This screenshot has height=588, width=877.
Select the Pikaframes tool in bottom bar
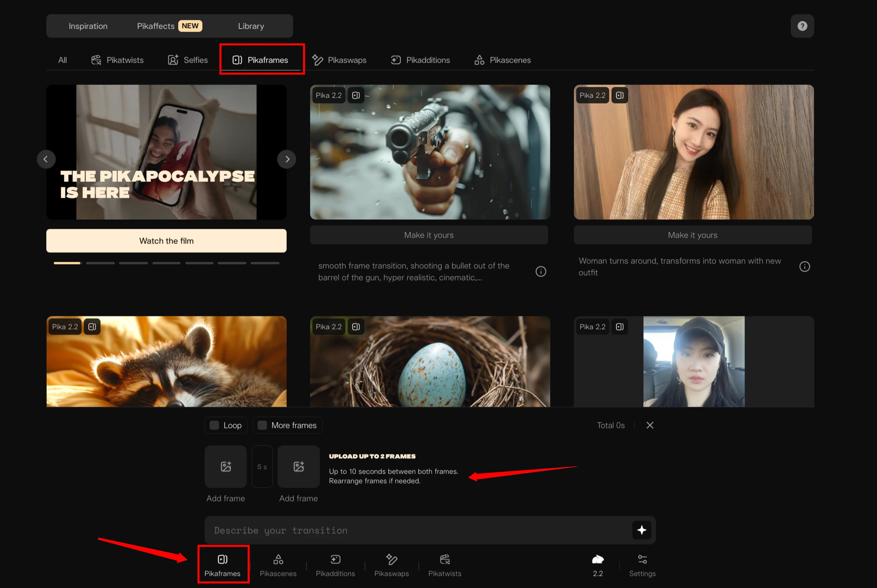pyautogui.click(x=222, y=565)
